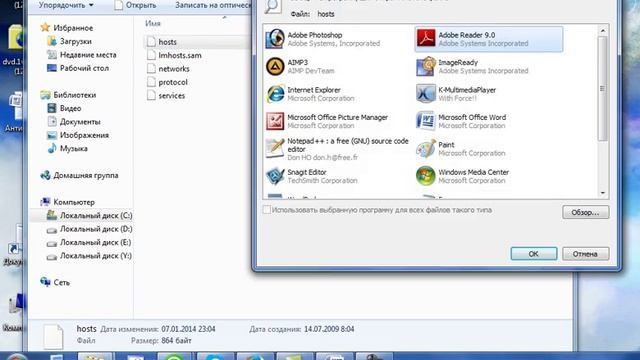Choose K-MultimediaPlayer icon

(426, 94)
